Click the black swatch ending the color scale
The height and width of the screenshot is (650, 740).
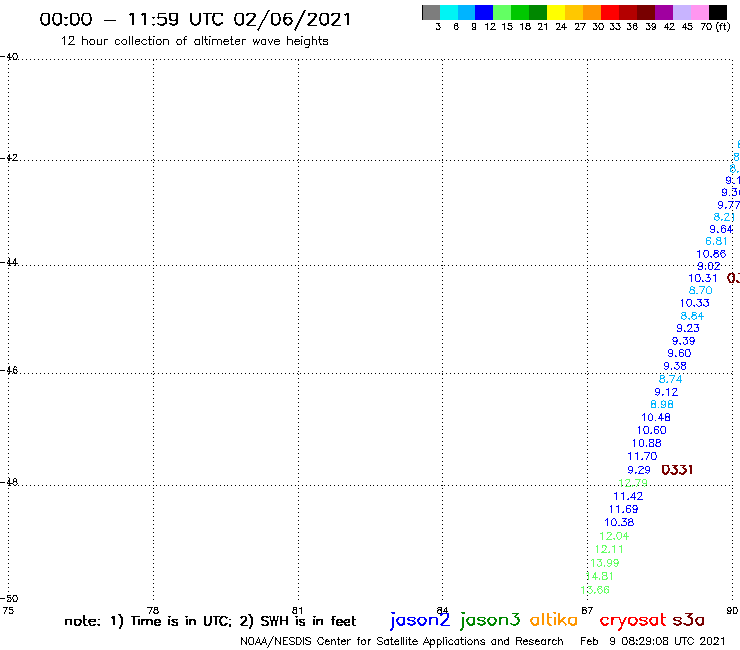(x=717, y=12)
